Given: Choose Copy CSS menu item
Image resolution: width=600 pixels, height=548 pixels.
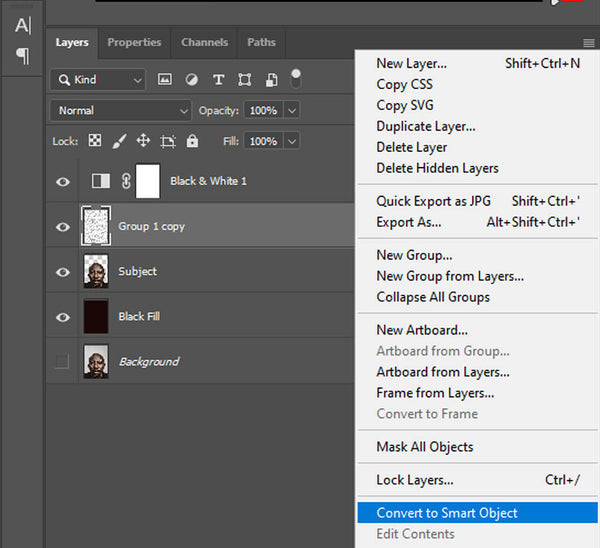Looking at the screenshot, I should [x=478, y=84].
